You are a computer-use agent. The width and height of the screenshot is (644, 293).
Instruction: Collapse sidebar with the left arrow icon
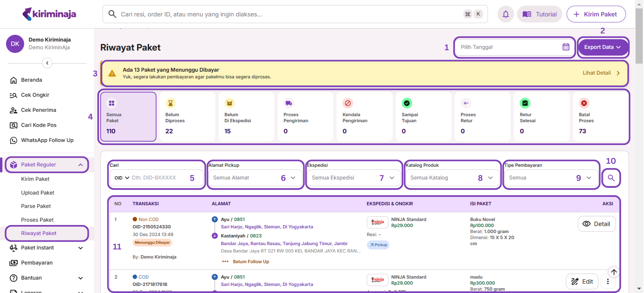[47, 63]
